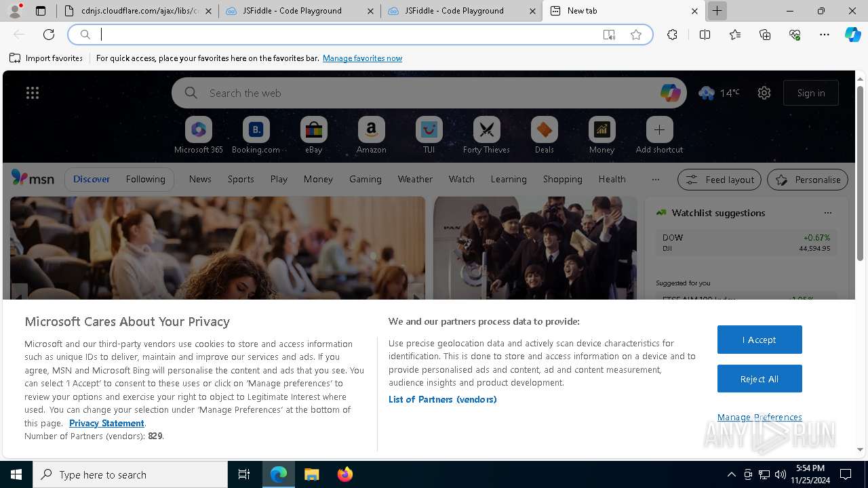Open the weather 14°C widget
The width and height of the screenshot is (868, 488).
tap(719, 93)
